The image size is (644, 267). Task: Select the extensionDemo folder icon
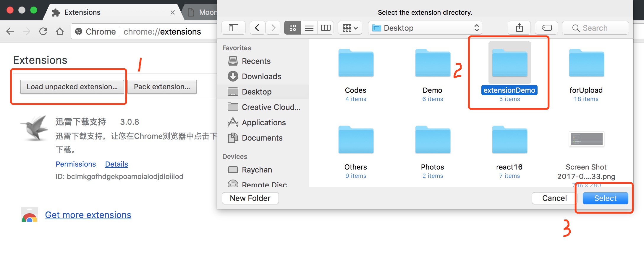pyautogui.click(x=509, y=63)
